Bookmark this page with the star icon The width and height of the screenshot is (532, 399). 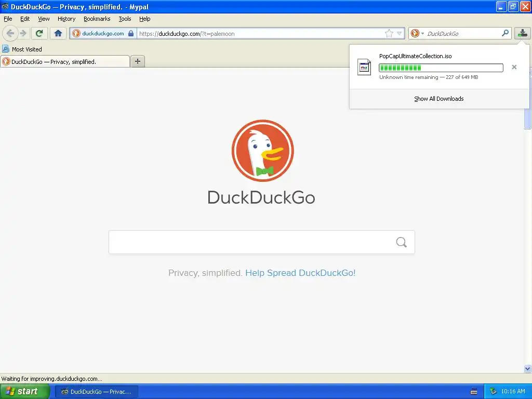point(389,33)
